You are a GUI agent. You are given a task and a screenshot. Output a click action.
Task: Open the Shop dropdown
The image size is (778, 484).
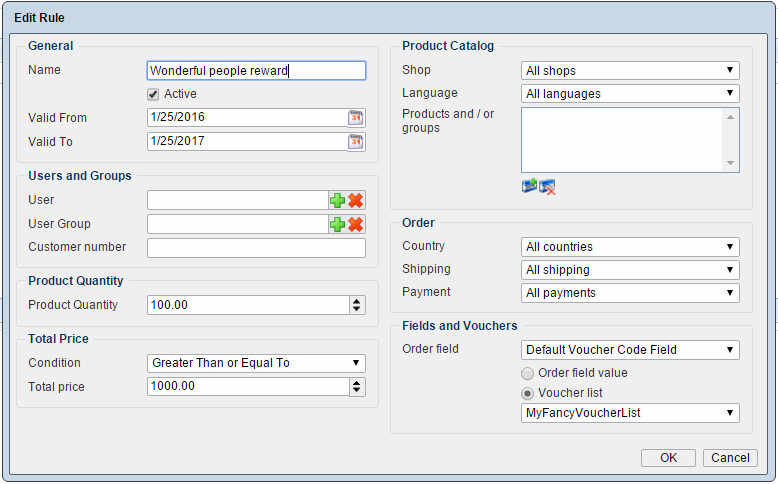pyautogui.click(x=630, y=71)
